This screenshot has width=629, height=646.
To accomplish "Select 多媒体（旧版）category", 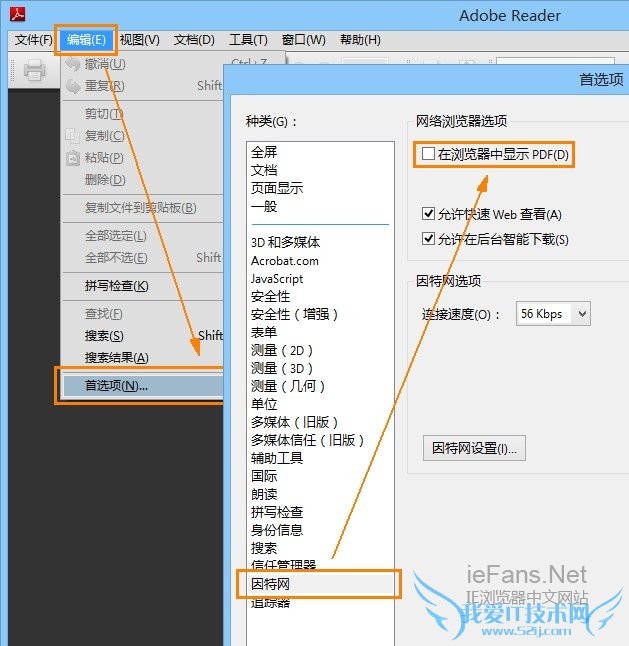I will click(295, 422).
